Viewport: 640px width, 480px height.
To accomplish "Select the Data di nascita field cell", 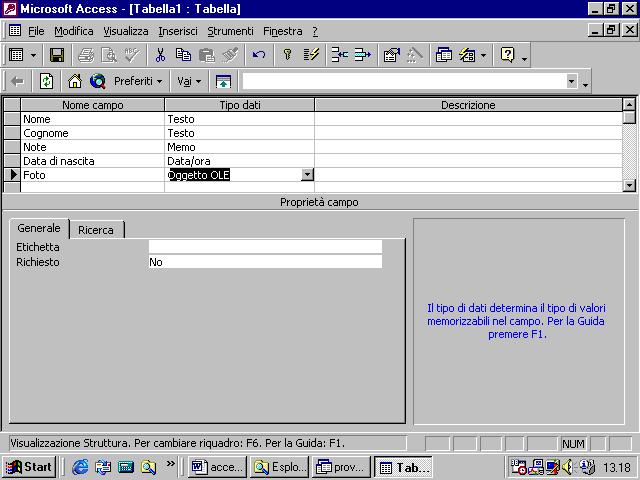I will [x=92, y=161].
